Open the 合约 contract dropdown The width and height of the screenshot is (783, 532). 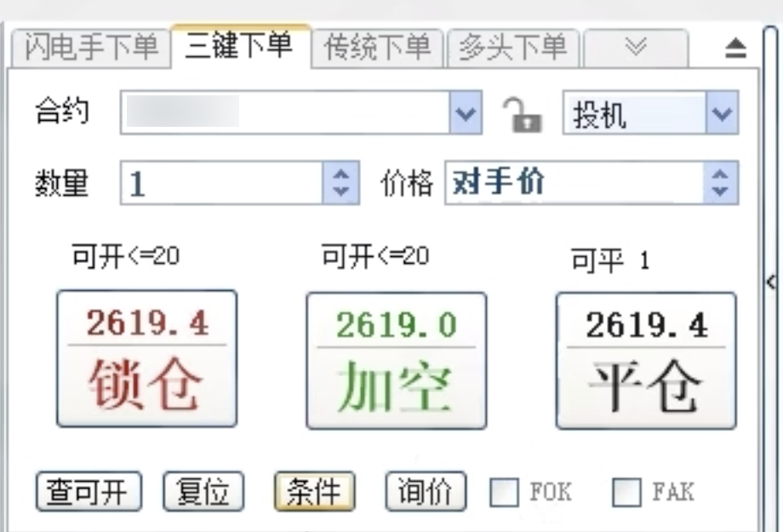coord(465,113)
